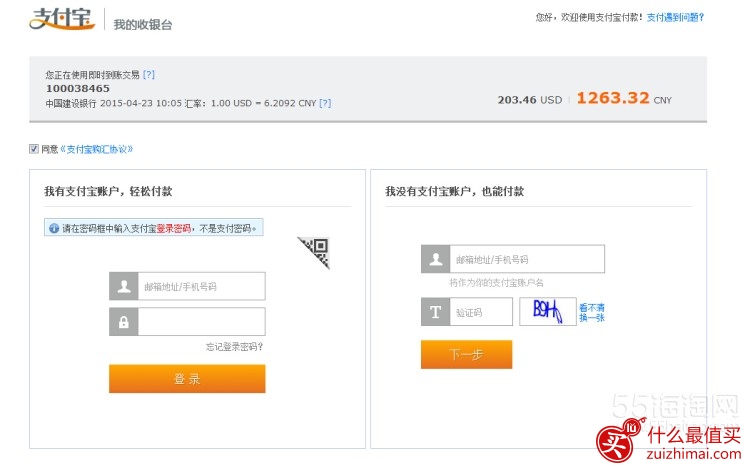The width and height of the screenshot is (750, 468).
Task: Focus the 验证码 input field
Action: click(481, 312)
